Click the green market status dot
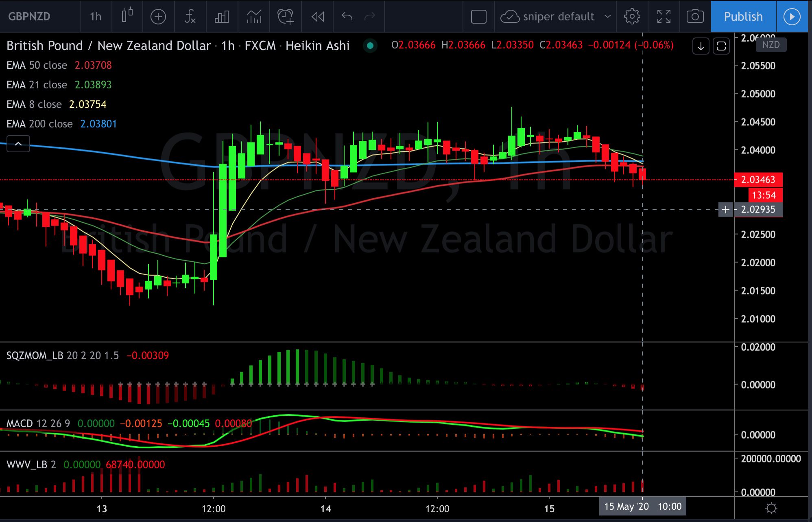 point(370,46)
